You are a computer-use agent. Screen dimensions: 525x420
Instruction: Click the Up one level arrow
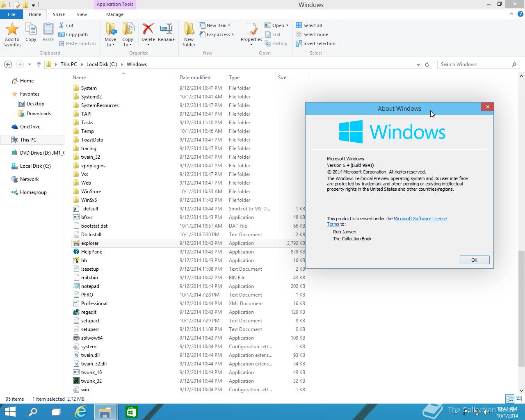(39, 64)
